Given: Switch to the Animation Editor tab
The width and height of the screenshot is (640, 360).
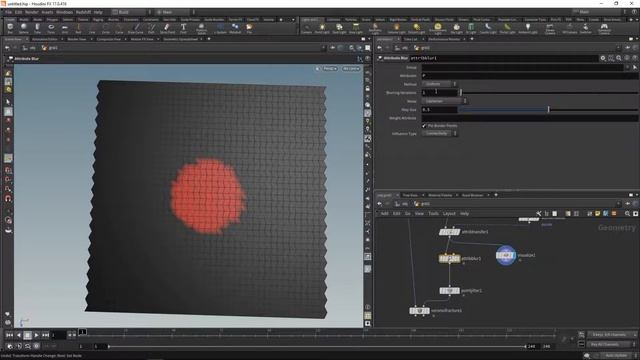Looking at the screenshot, I should [44, 39].
